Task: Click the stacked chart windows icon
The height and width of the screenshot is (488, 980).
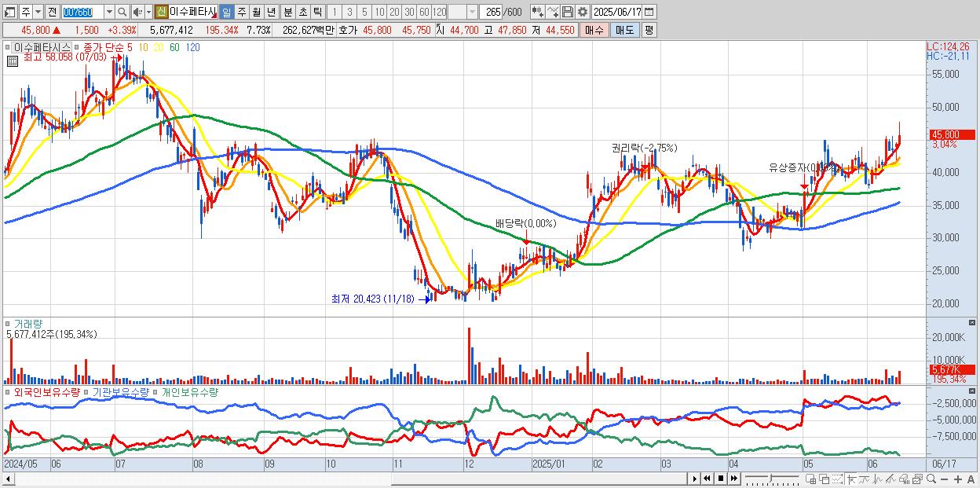Action: pyautogui.click(x=917, y=479)
